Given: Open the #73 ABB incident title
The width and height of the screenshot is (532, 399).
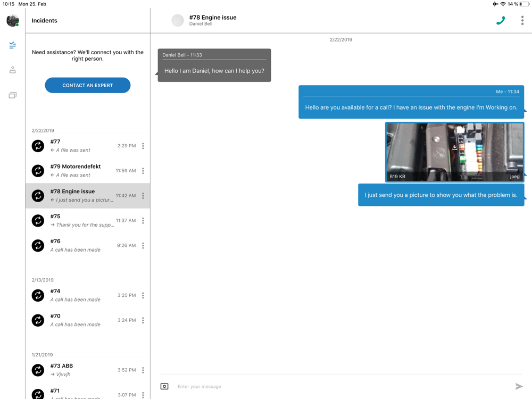Looking at the screenshot, I should (61, 366).
